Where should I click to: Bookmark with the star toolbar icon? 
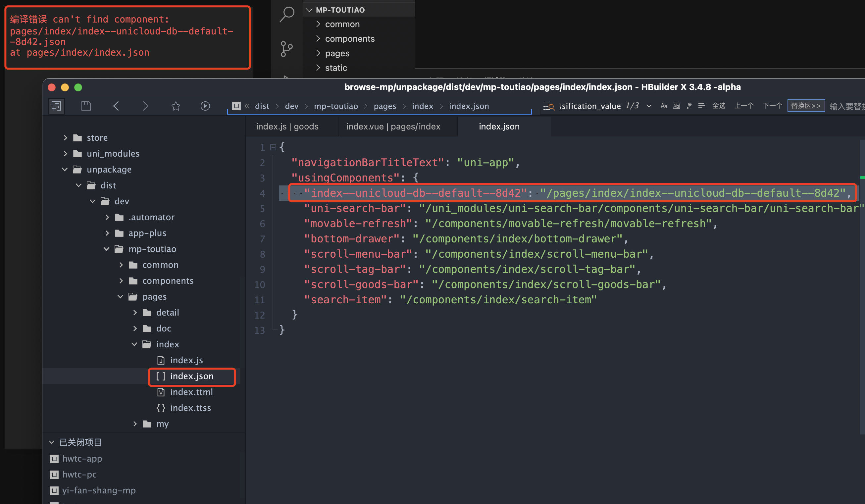(x=176, y=106)
